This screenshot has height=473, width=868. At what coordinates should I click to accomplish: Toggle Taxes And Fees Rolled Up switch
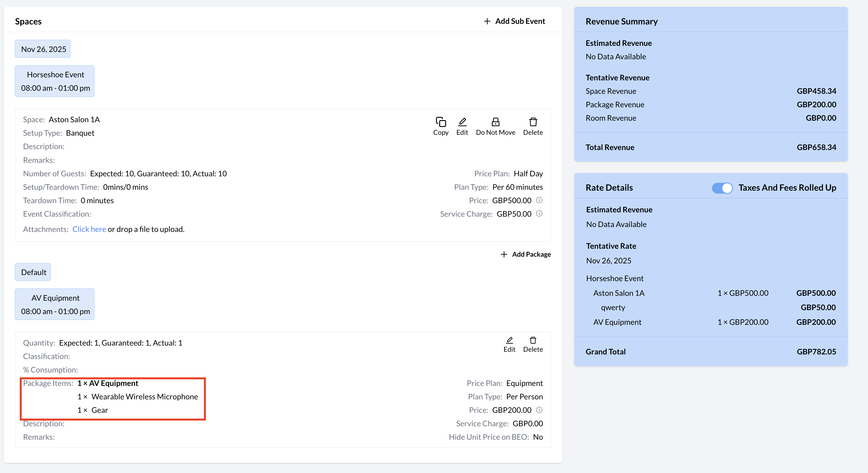tap(722, 188)
